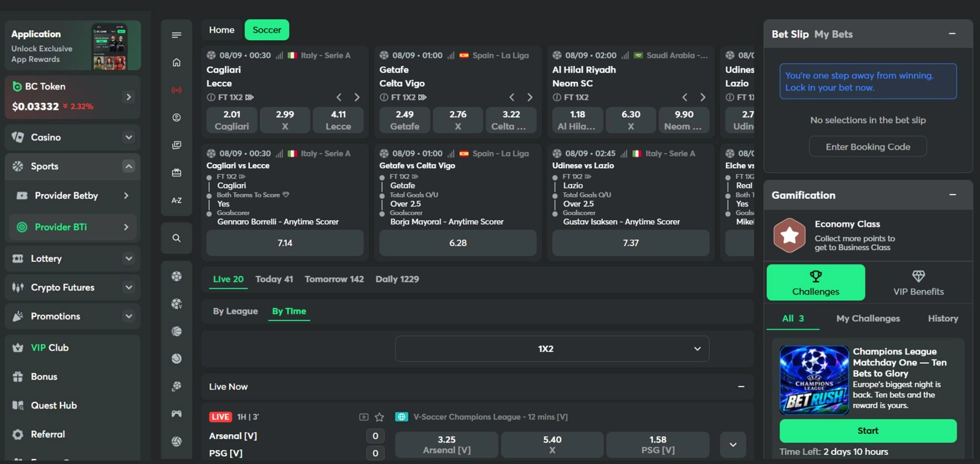The height and width of the screenshot is (464, 980).
Task: Select the 7.14 combo bet button
Action: (285, 243)
